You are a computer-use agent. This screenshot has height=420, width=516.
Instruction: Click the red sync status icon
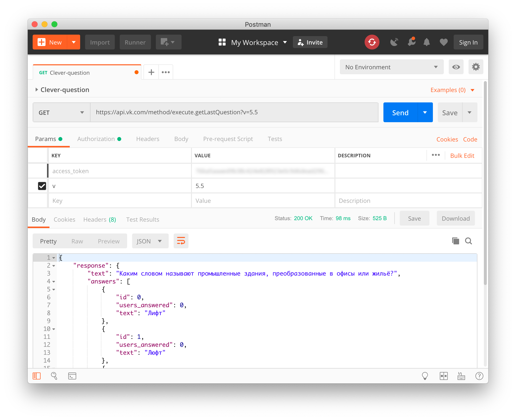point(372,42)
